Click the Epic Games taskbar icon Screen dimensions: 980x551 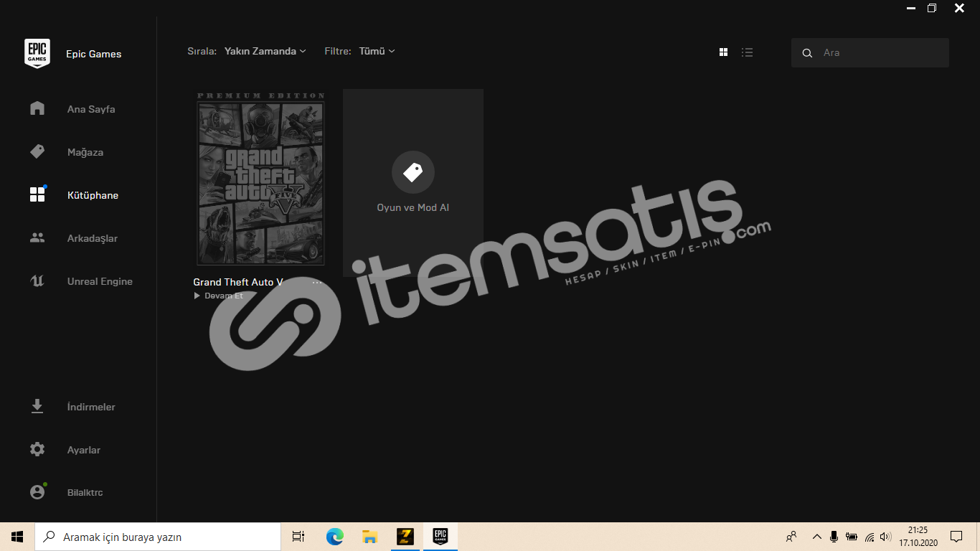tap(440, 537)
